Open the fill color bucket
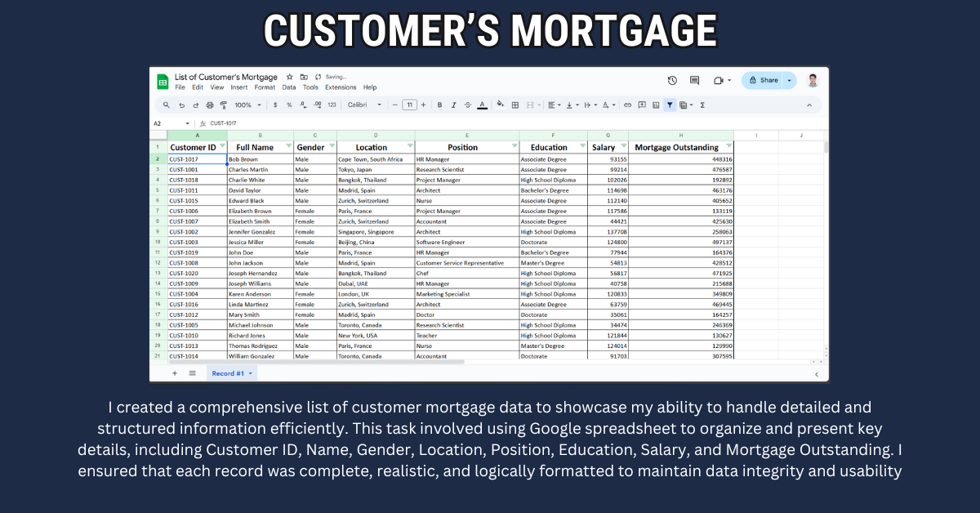 pyautogui.click(x=500, y=105)
